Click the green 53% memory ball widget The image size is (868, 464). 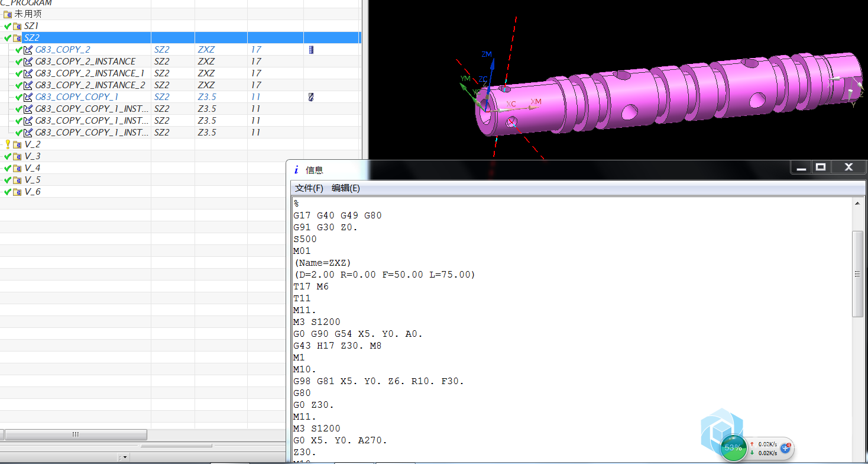tap(733, 447)
